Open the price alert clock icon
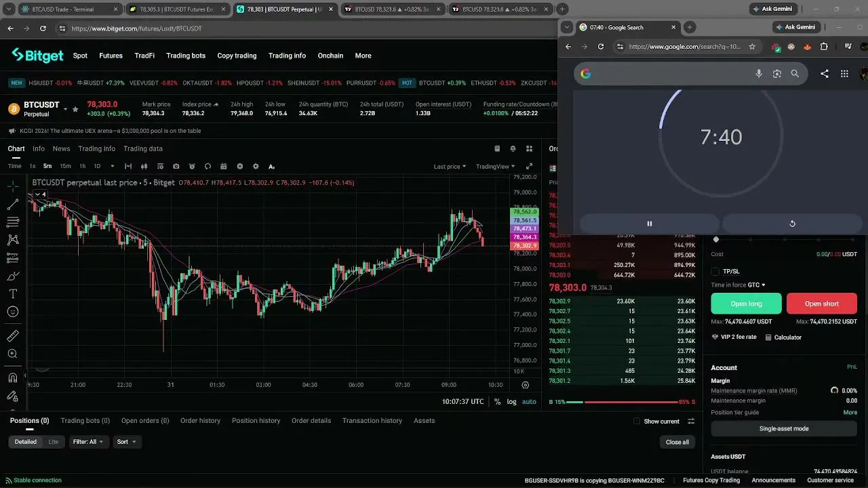Screen dimensions: 868x488 [192, 166]
